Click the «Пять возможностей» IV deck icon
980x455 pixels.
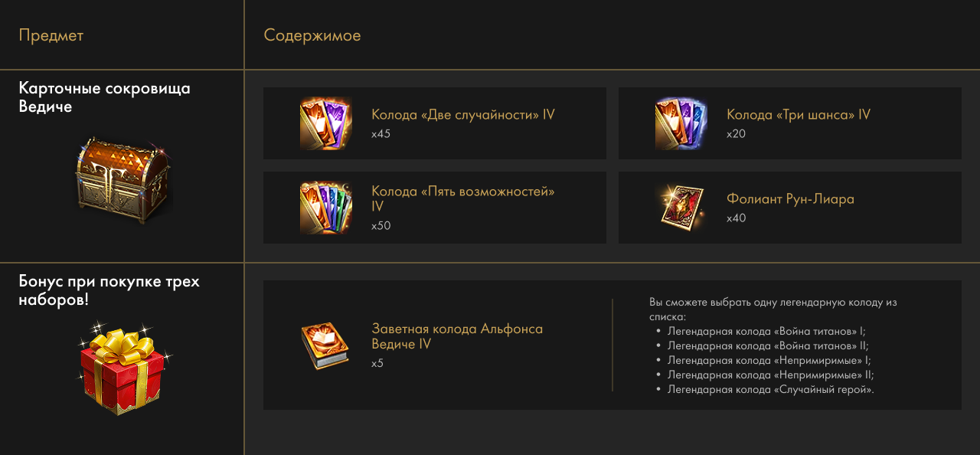tap(325, 208)
